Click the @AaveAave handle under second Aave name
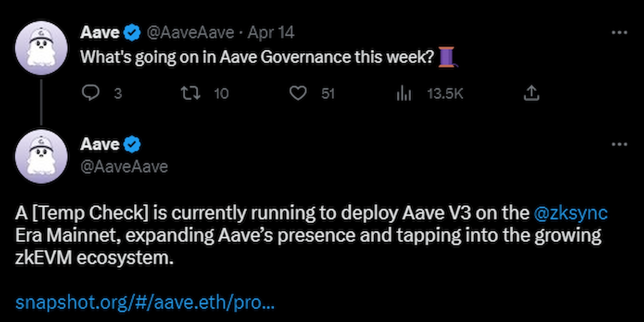 point(124,167)
